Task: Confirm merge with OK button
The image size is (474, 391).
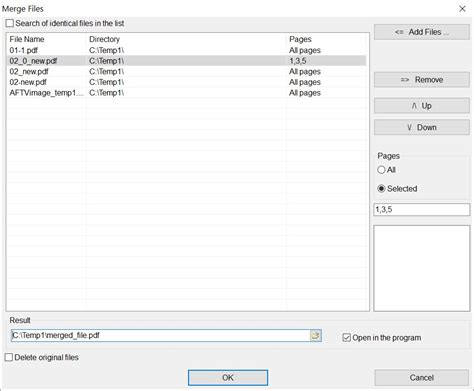Action: 228,378
